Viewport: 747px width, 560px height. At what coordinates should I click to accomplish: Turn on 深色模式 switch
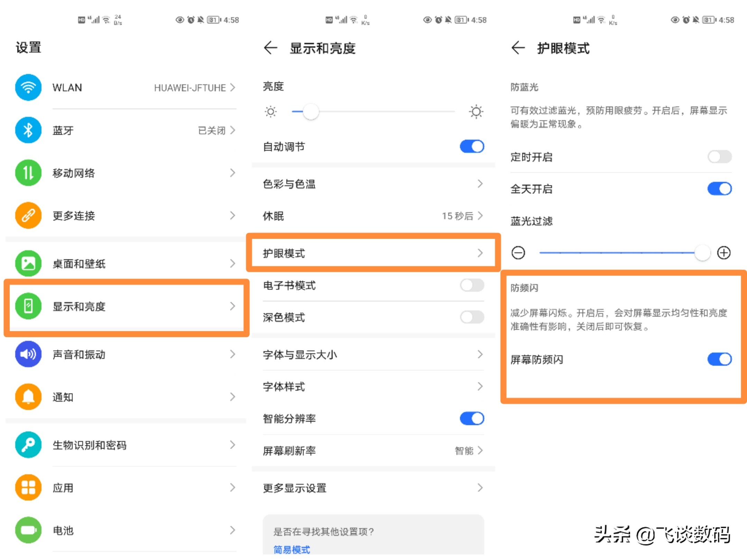click(x=471, y=317)
